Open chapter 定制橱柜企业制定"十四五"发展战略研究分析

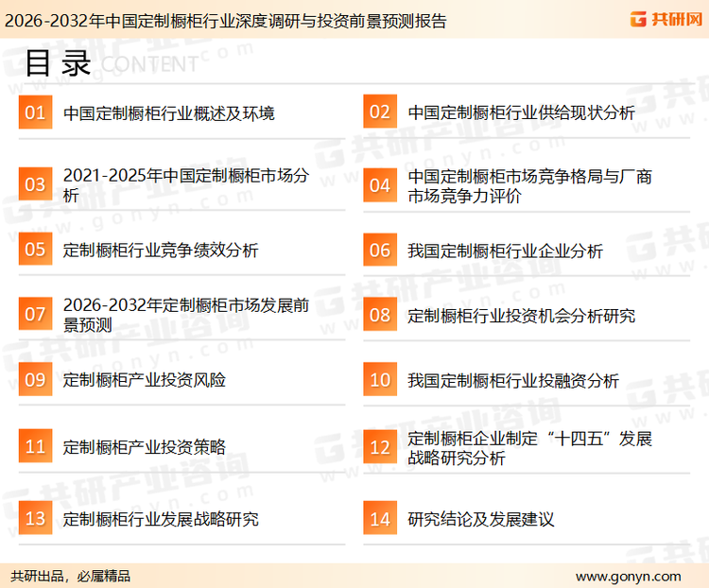click(x=530, y=448)
